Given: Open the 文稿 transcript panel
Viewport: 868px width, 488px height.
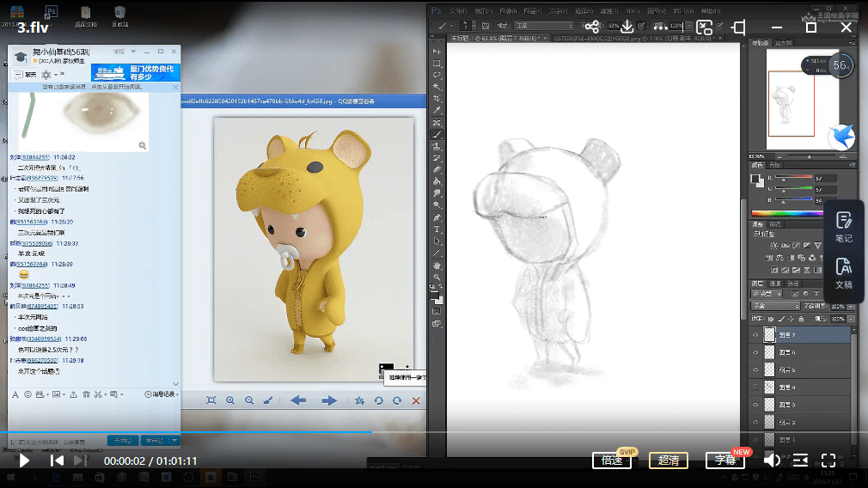Looking at the screenshot, I should pyautogui.click(x=844, y=273).
